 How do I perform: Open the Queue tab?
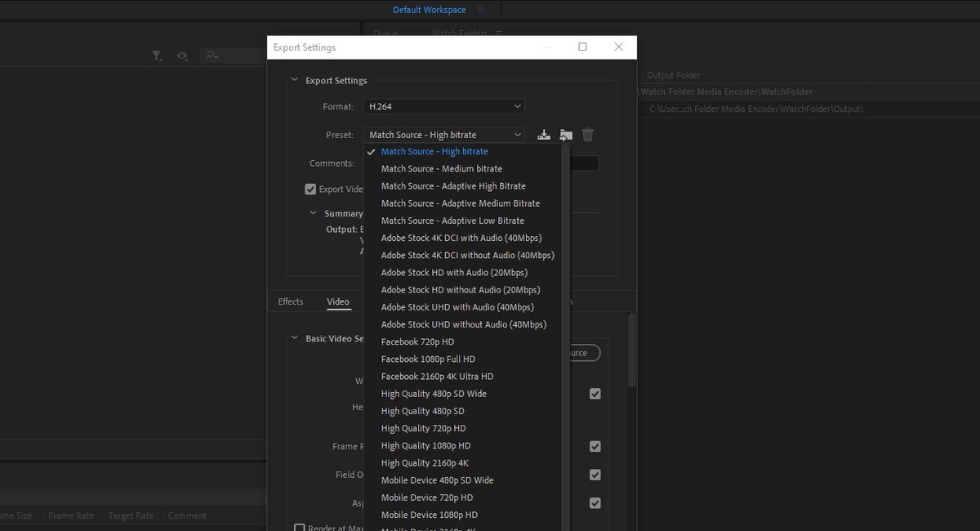[385, 33]
